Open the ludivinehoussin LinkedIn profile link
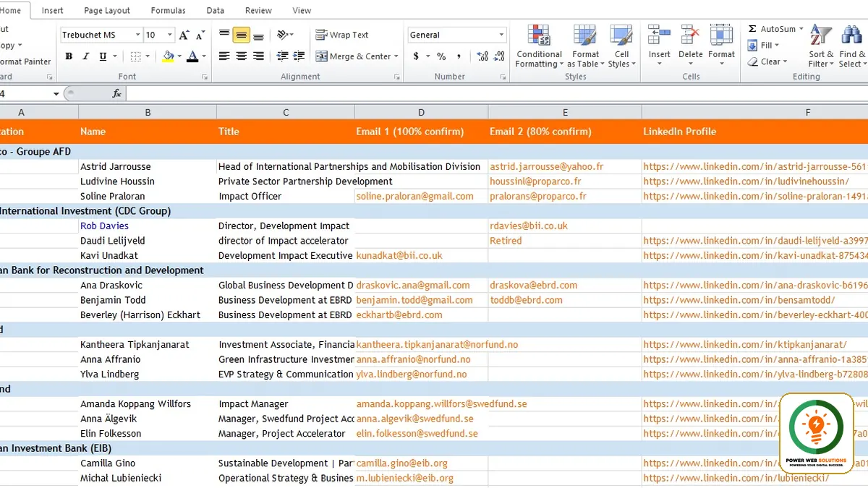 point(746,181)
